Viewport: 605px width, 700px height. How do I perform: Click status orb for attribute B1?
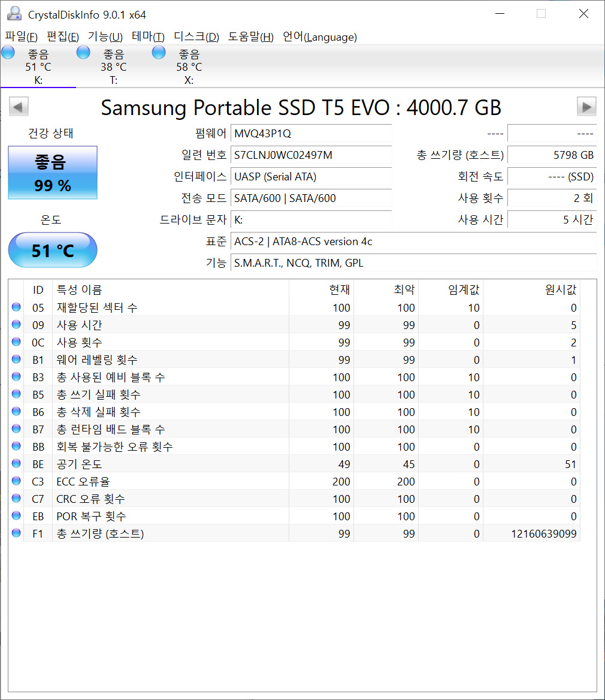pos(17,360)
